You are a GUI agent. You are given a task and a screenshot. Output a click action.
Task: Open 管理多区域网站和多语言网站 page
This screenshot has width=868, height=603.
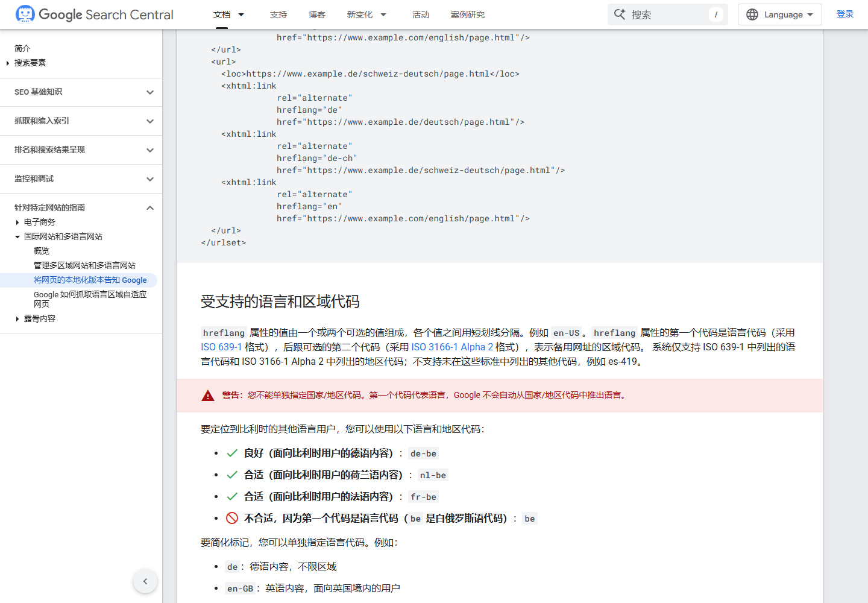pos(84,265)
